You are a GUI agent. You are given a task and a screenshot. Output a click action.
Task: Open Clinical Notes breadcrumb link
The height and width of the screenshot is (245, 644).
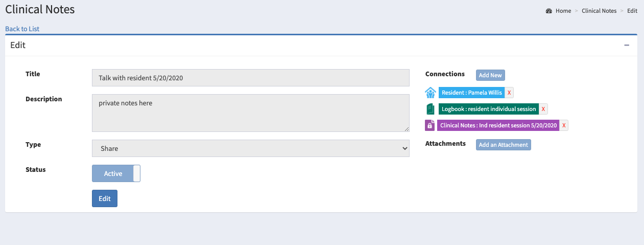click(599, 11)
